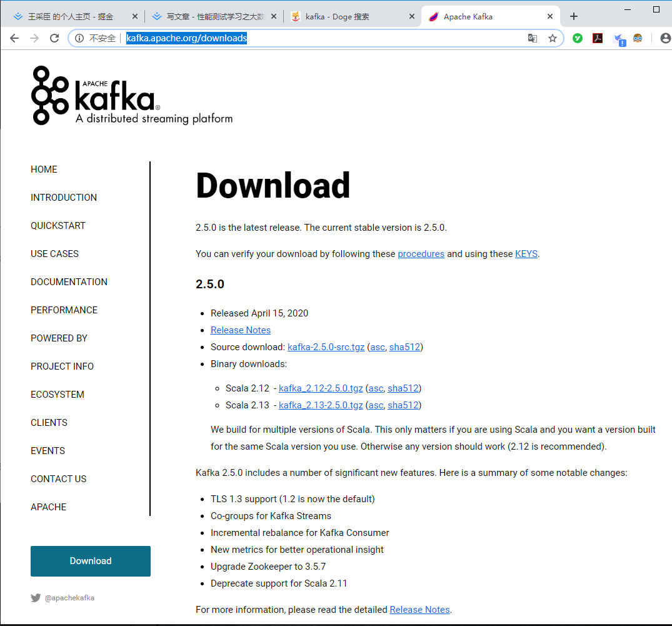Switch to the kafka - Doge 搜索 tab
The image size is (672, 626).
click(337, 16)
